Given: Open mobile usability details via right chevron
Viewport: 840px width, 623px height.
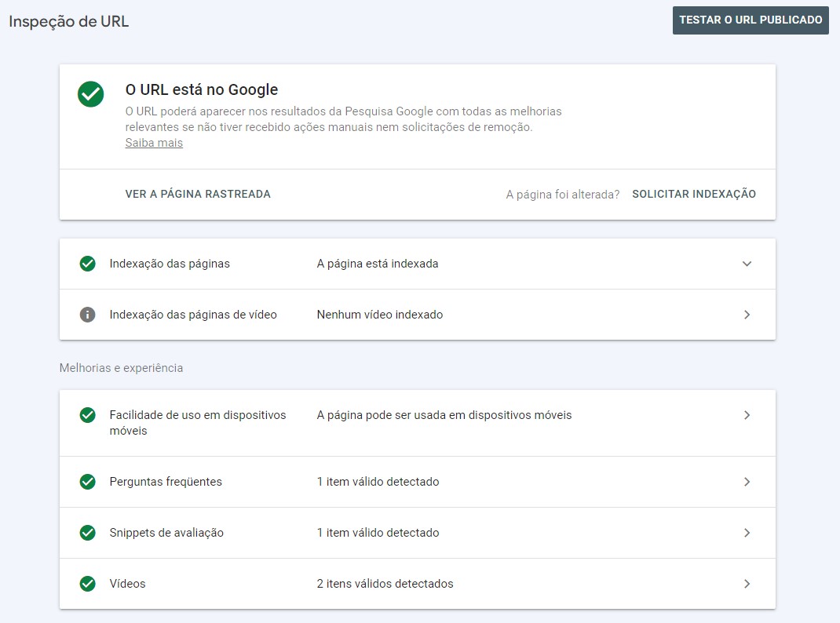Looking at the screenshot, I should pyautogui.click(x=747, y=415).
